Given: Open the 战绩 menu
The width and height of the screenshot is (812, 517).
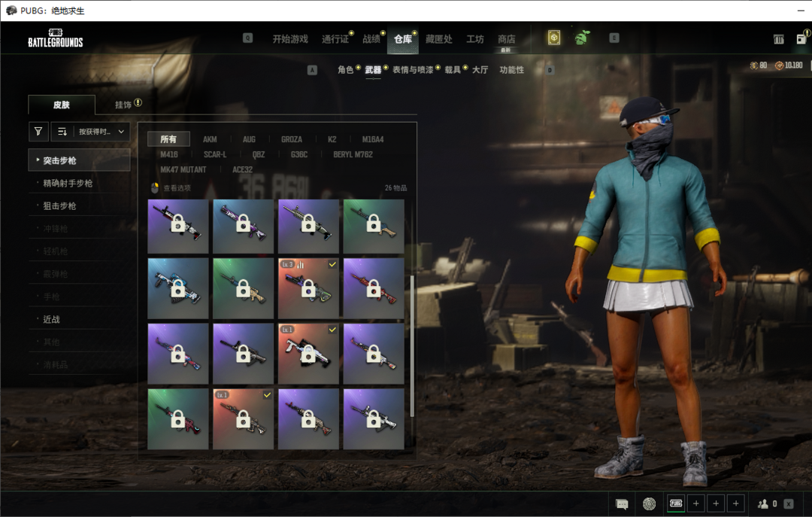Looking at the screenshot, I should 371,39.
